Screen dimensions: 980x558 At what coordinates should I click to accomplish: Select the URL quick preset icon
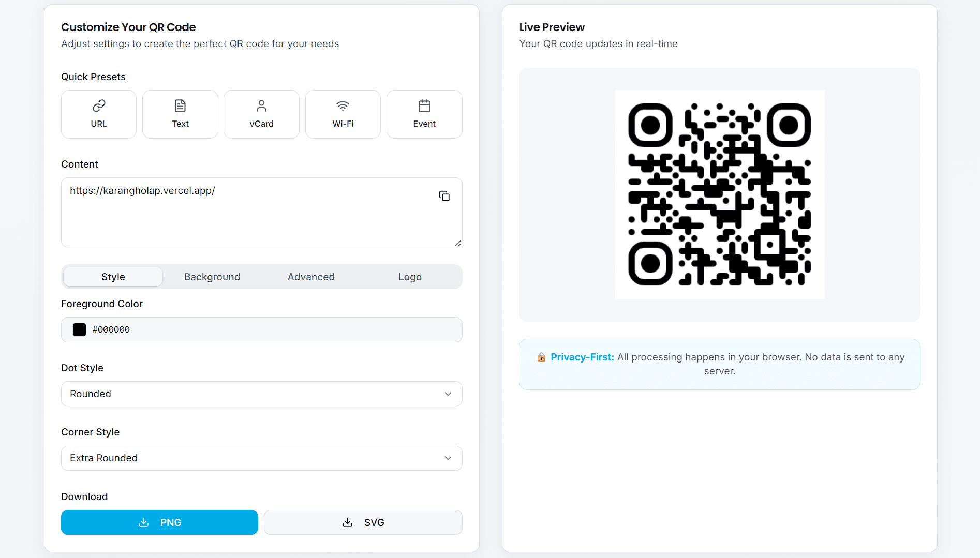[x=98, y=106]
